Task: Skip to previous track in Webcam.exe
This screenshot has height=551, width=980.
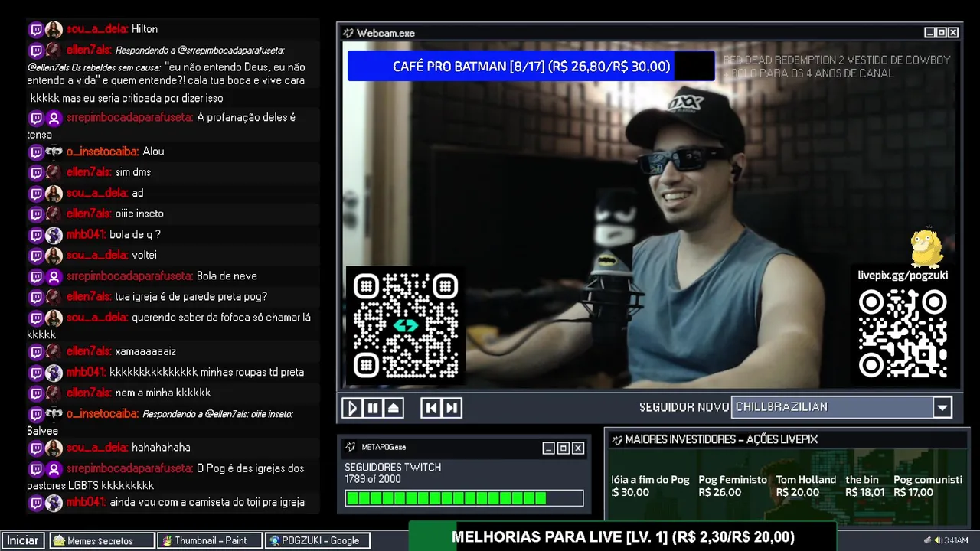Action: click(x=431, y=408)
